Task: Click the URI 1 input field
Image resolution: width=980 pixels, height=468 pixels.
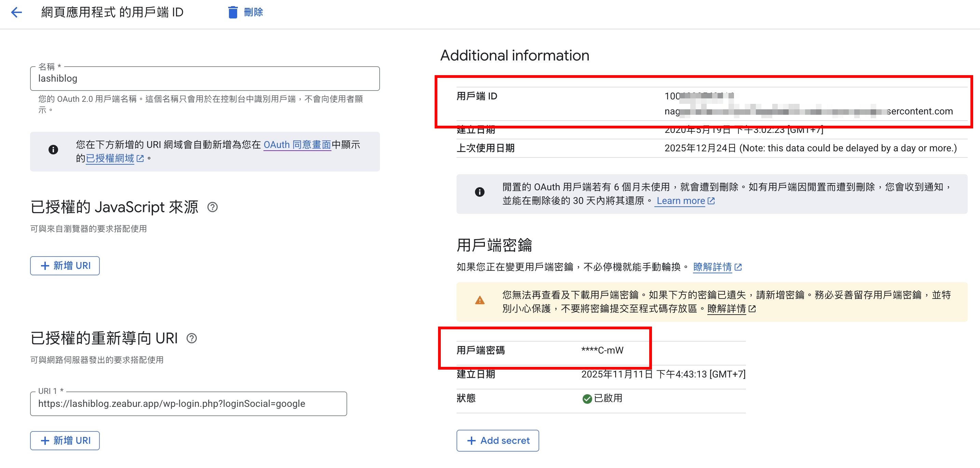Action: [x=188, y=404]
